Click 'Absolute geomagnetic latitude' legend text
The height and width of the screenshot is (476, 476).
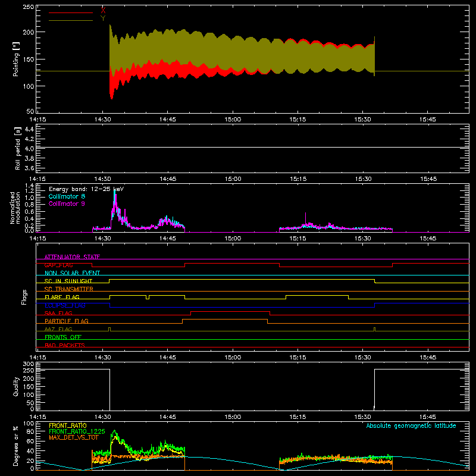coord(411,425)
